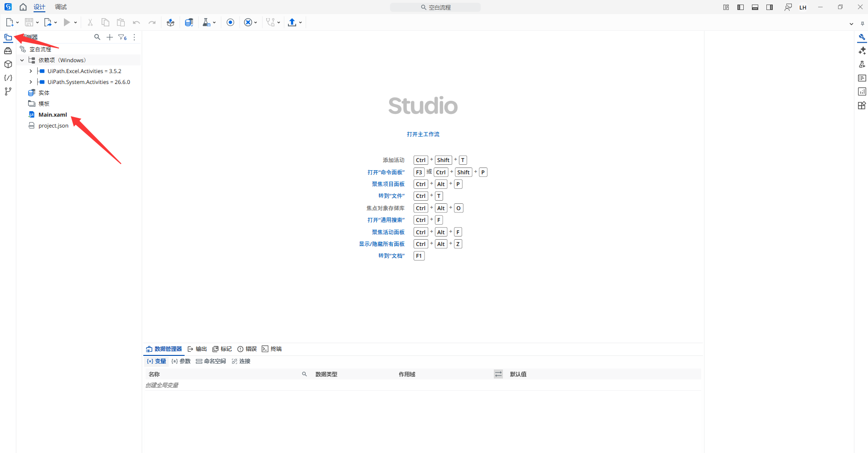
Task: Open the Project panel folder icon
Action: (x=8, y=37)
